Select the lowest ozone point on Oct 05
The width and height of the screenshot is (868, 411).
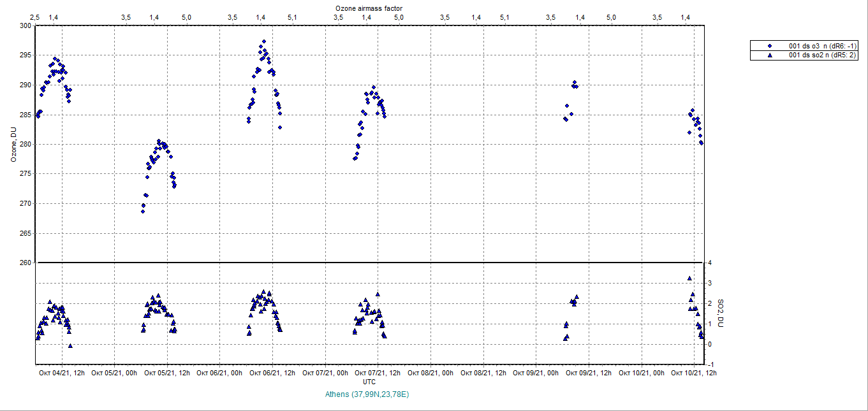(x=143, y=211)
